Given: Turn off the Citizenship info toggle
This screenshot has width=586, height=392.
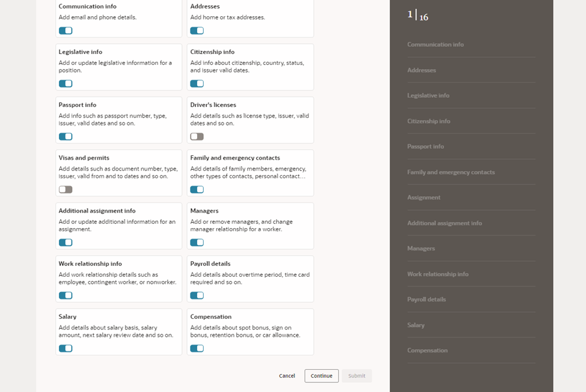Looking at the screenshot, I should 197,83.
